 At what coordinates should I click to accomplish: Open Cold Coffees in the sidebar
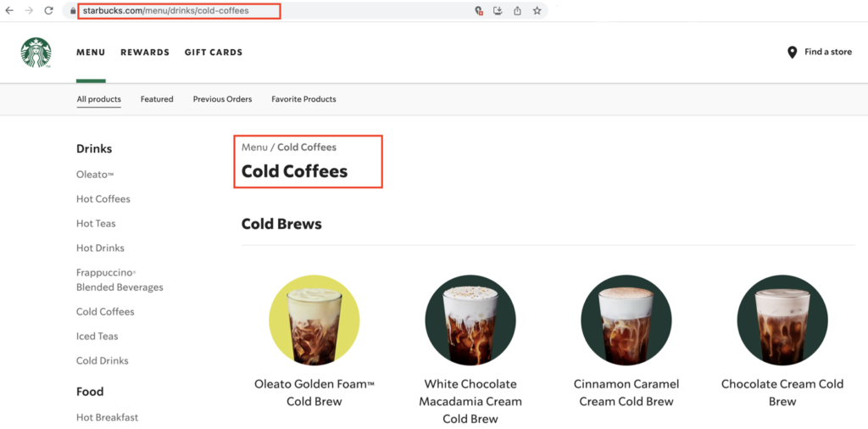pos(105,312)
